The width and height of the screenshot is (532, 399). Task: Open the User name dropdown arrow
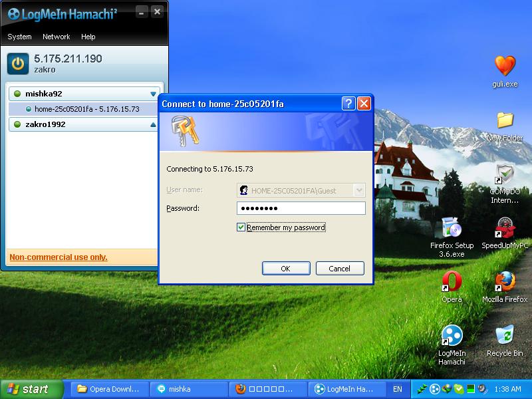(359, 190)
